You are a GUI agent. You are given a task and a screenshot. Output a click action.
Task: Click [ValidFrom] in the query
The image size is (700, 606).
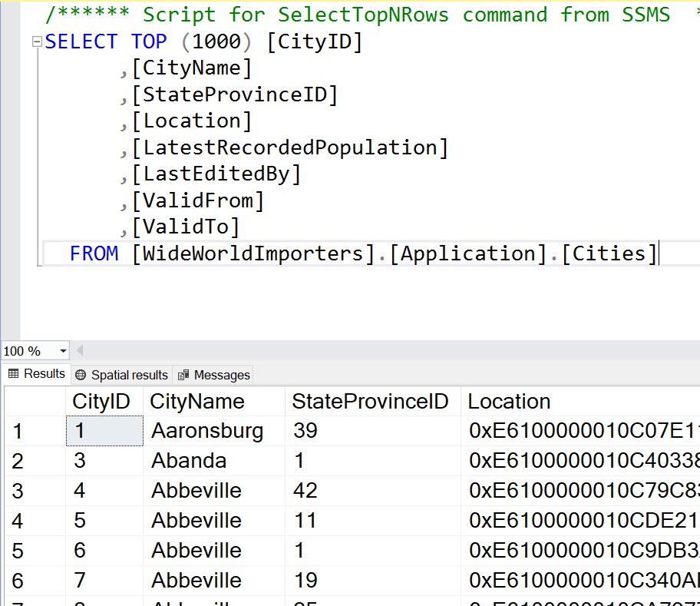198,201
